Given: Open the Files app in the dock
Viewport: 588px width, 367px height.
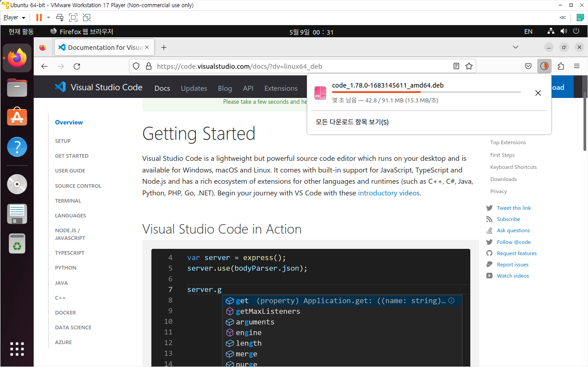Looking at the screenshot, I should [x=17, y=88].
